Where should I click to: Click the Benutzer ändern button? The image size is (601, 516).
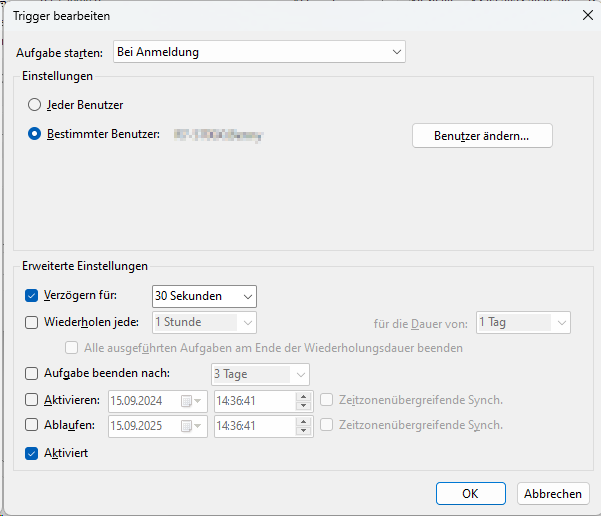[x=482, y=135]
